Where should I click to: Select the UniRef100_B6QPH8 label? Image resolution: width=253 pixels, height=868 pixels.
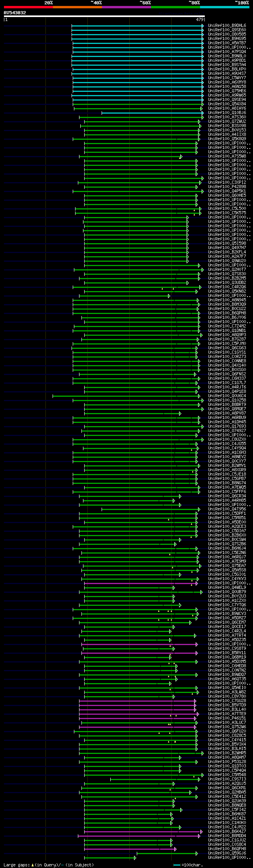227,313
